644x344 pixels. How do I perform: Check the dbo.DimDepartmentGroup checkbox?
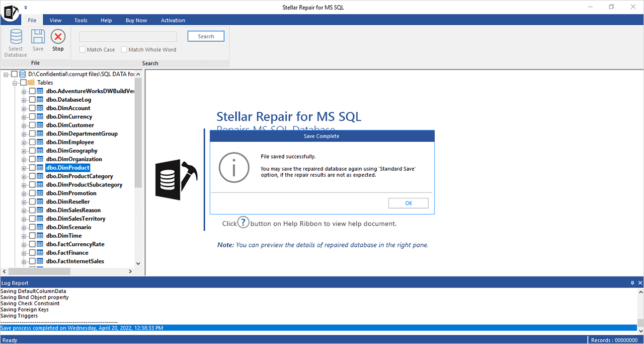[32, 134]
